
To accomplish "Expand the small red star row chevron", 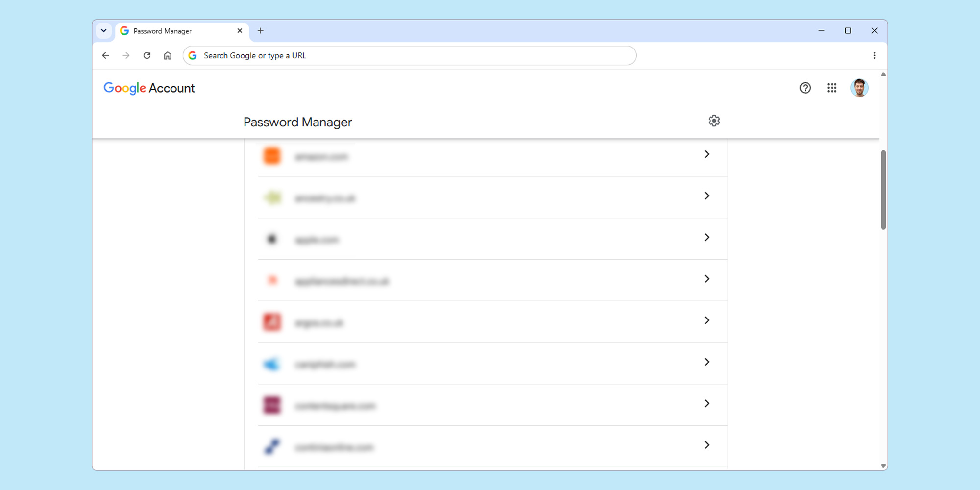I will click(x=707, y=279).
